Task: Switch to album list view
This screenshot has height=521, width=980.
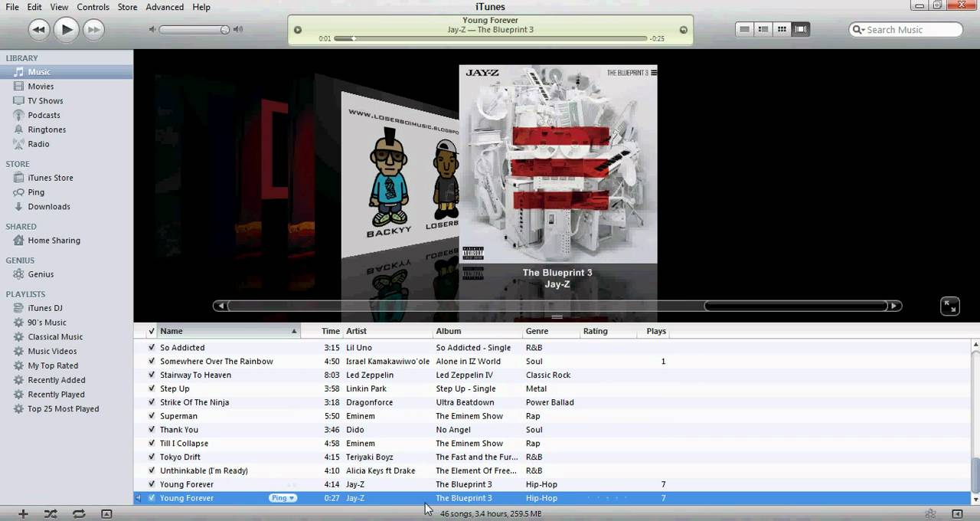Action: coord(763,30)
